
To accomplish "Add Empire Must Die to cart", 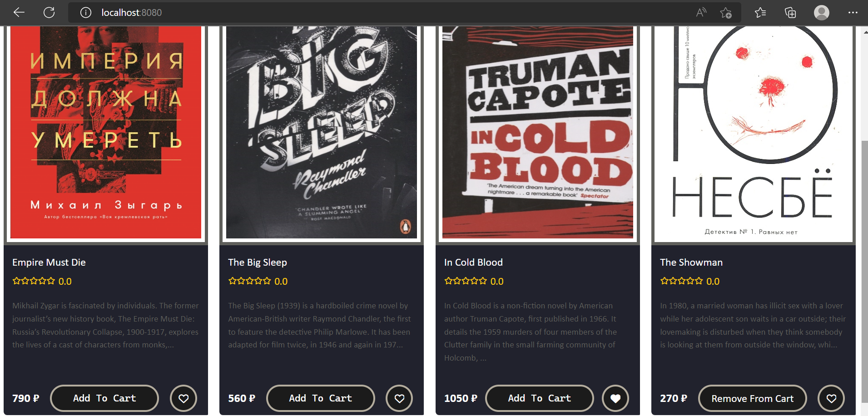I will click(x=104, y=398).
